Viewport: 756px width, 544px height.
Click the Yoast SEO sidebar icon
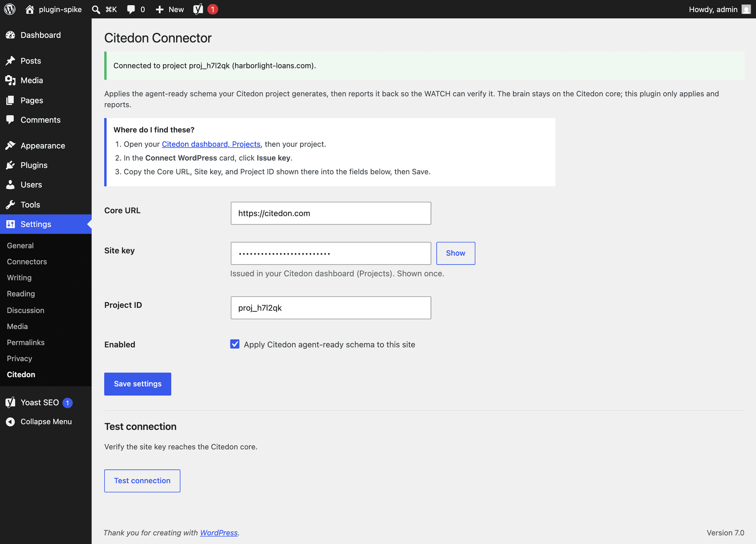10,403
